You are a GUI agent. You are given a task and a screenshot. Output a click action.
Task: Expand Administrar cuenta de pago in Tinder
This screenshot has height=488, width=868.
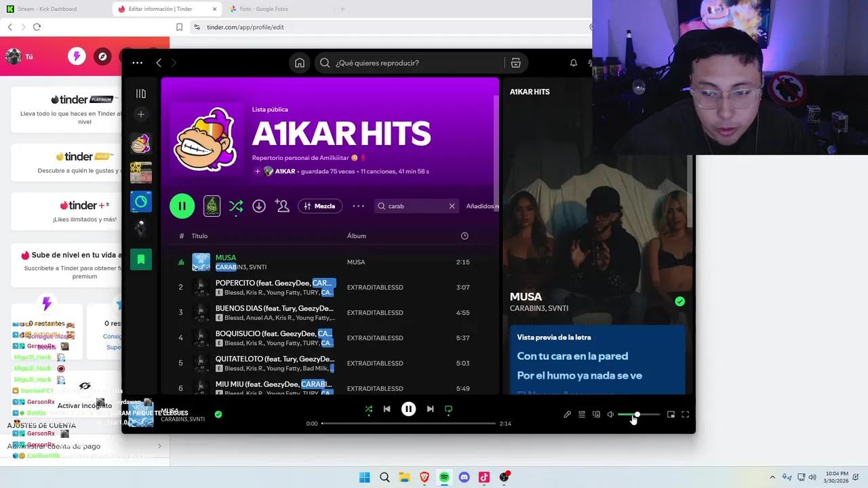coord(85,446)
